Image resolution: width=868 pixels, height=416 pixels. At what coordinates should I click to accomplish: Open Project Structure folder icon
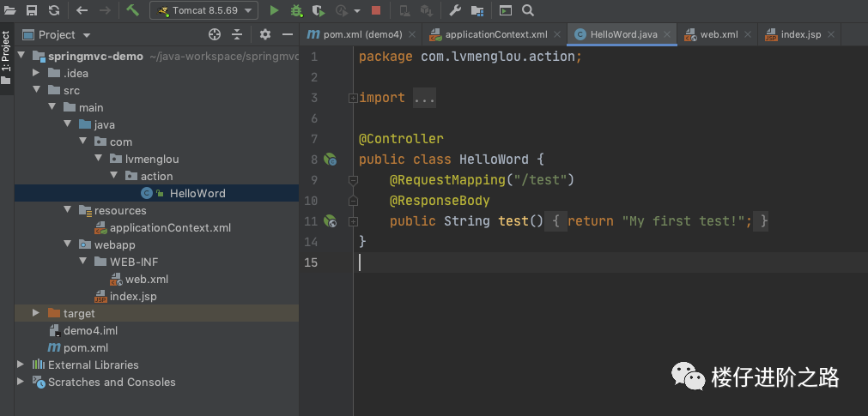click(477, 10)
